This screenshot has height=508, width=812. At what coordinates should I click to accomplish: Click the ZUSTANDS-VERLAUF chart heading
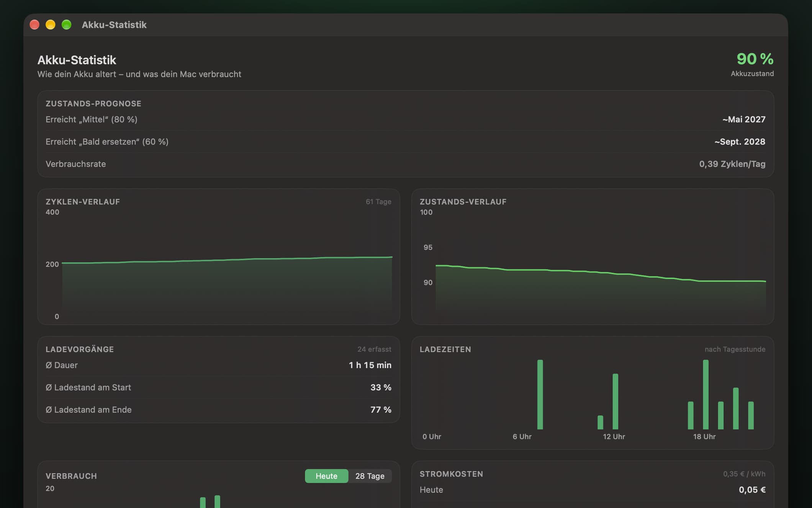click(x=463, y=202)
